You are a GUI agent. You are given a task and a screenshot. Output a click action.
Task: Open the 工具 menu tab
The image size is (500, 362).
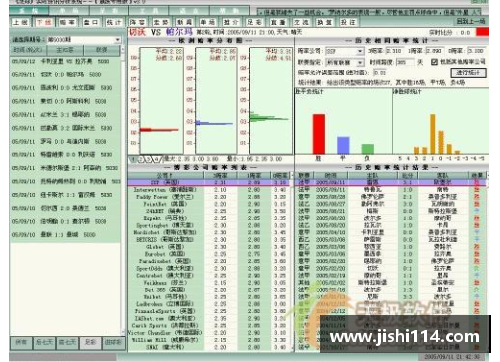150,11
